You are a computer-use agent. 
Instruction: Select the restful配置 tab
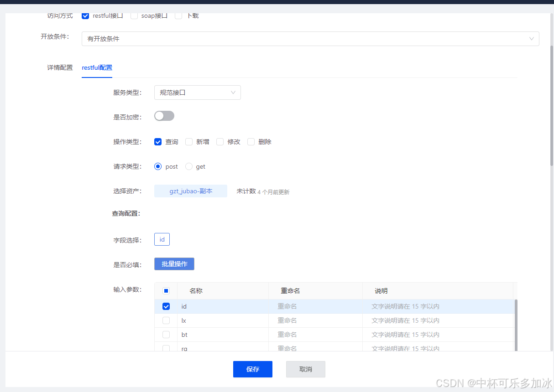(97, 67)
